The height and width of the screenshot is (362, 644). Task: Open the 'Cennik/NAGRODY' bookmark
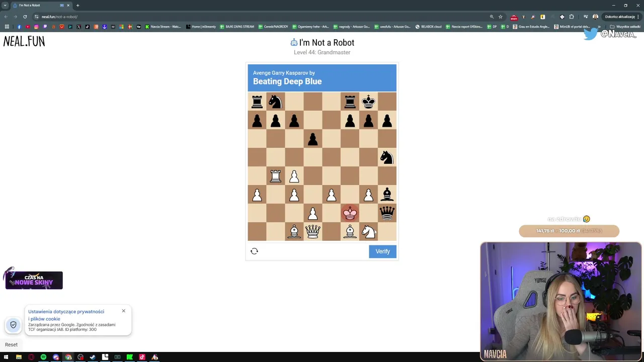point(273,27)
